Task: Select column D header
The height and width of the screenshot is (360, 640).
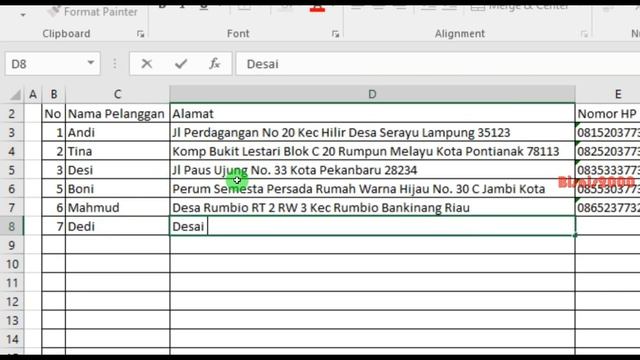Action: click(372, 94)
